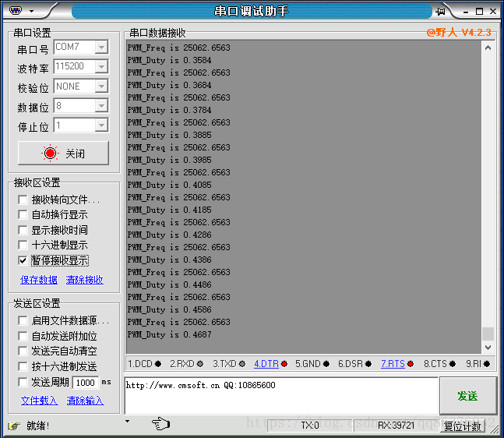Open the small dropdown arrow beside the logo
Viewport: 504px width, 438px height.
[31, 11]
